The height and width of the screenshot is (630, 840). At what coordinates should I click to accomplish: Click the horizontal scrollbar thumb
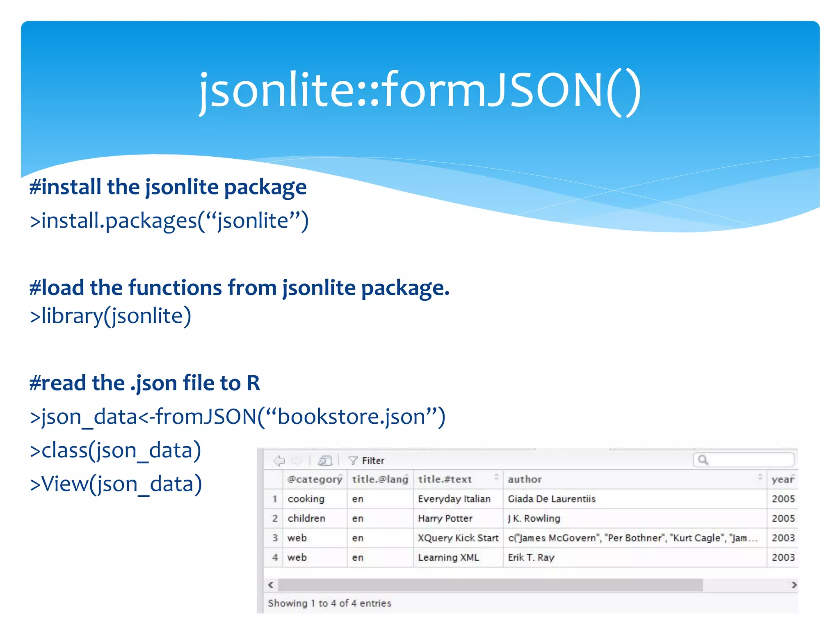pos(490,585)
